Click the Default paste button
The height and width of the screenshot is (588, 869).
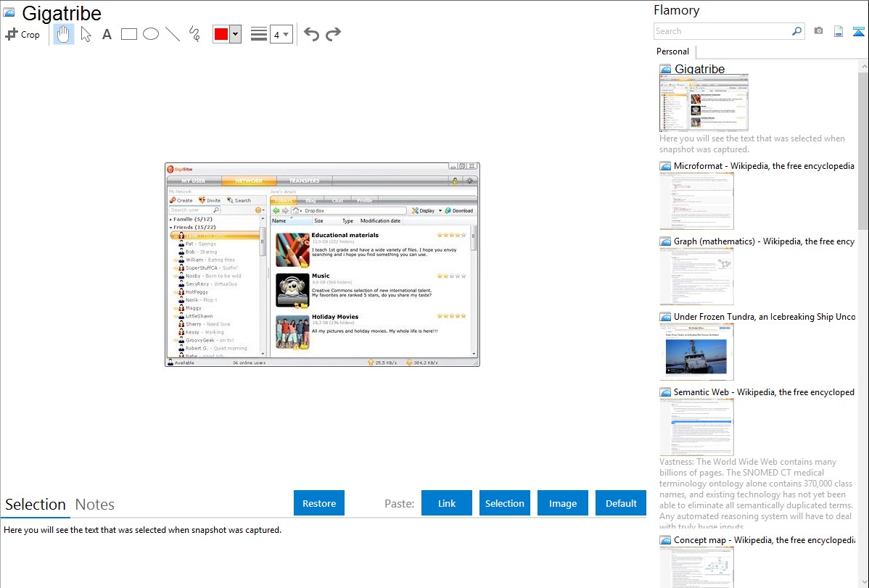pos(621,502)
